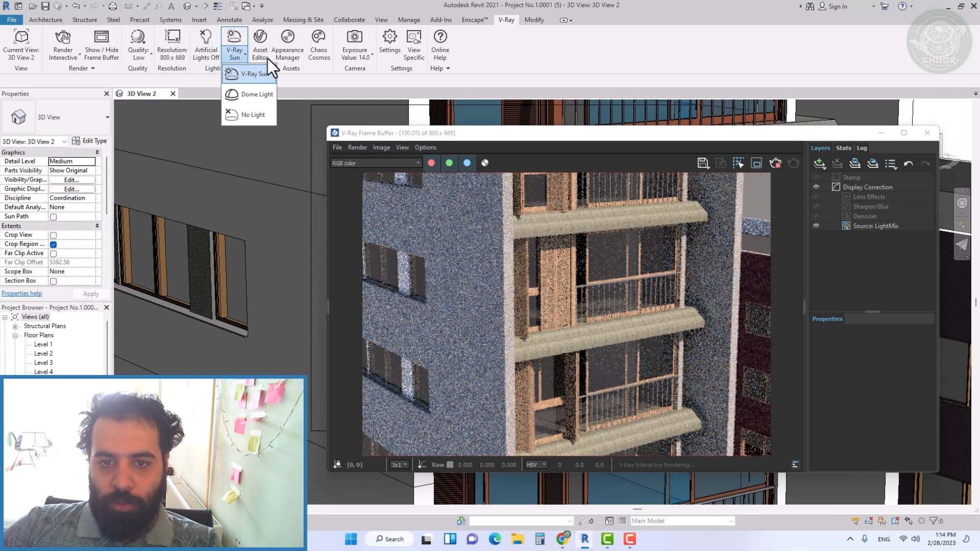
Task: Toggle visibility of Source: LightMix layer
Action: pyautogui.click(x=816, y=226)
